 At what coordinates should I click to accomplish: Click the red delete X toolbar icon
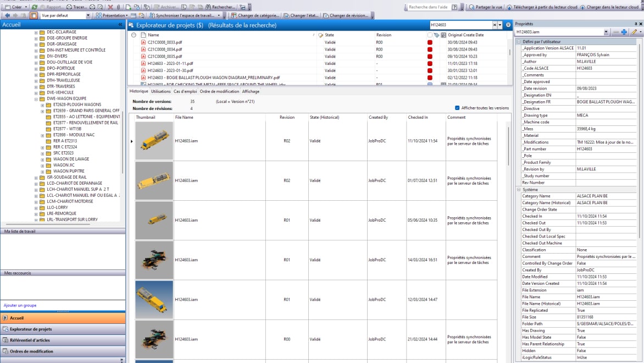[110, 7]
